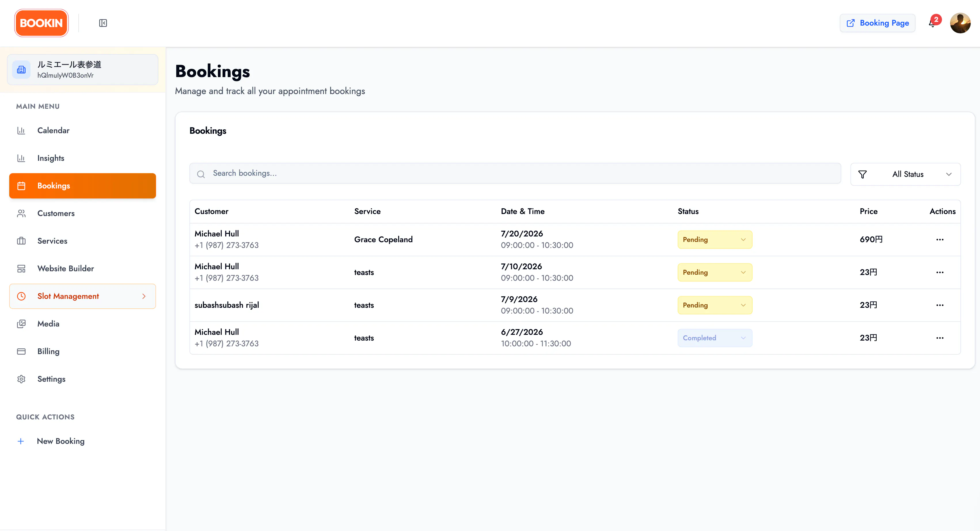The height and width of the screenshot is (531, 980).
Task: Click the Customers people icon
Action: click(x=21, y=214)
